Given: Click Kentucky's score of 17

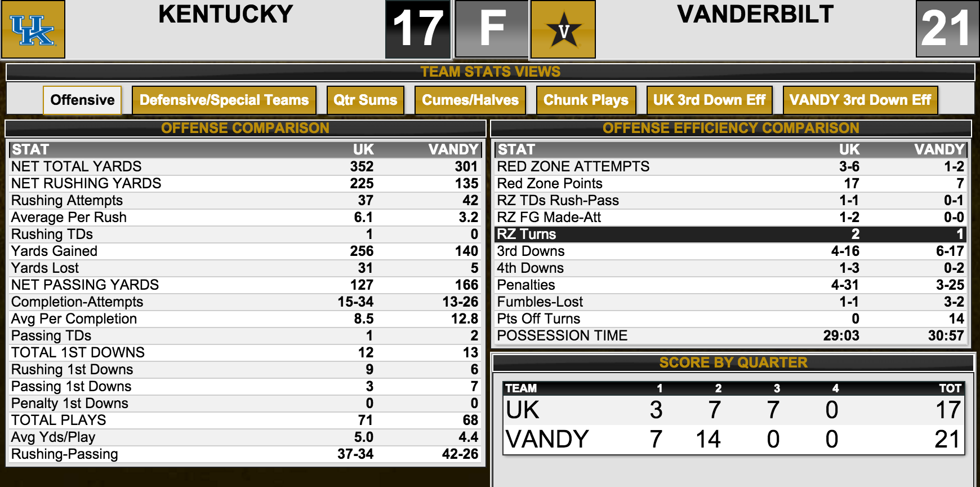Looking at the screenshot, I should [418, 29].
